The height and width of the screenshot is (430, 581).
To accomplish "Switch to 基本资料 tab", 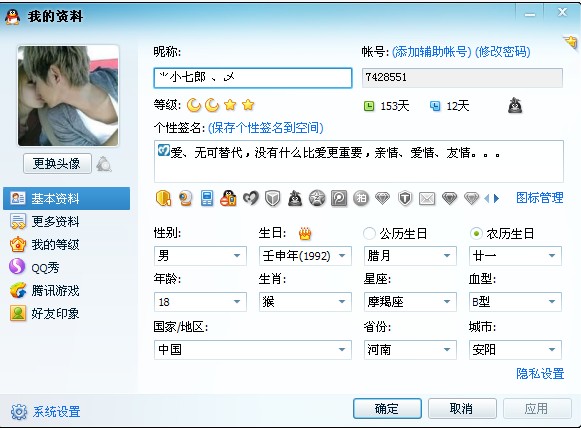I will click(x=67, y=199).
